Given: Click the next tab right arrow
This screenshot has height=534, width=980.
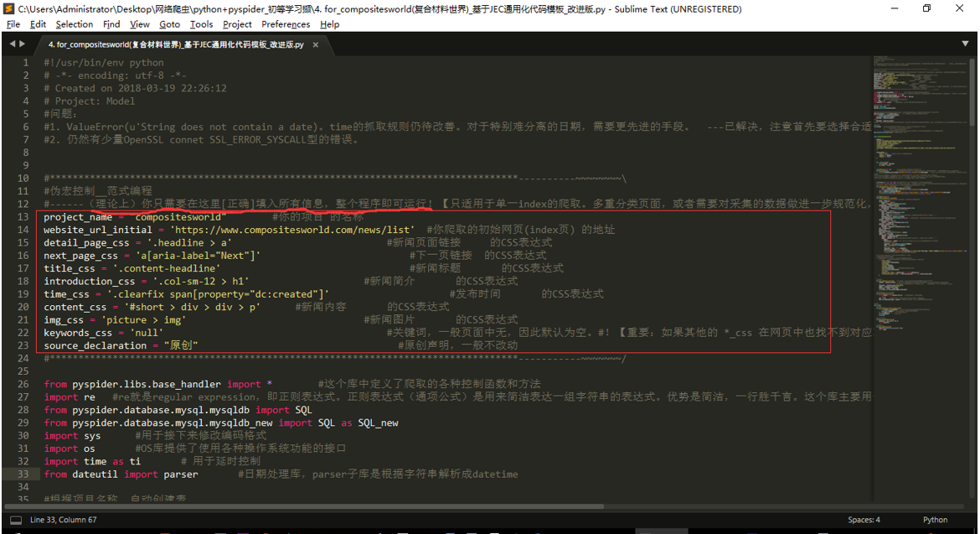Looking at the screenshot, I should click(23, 44).
